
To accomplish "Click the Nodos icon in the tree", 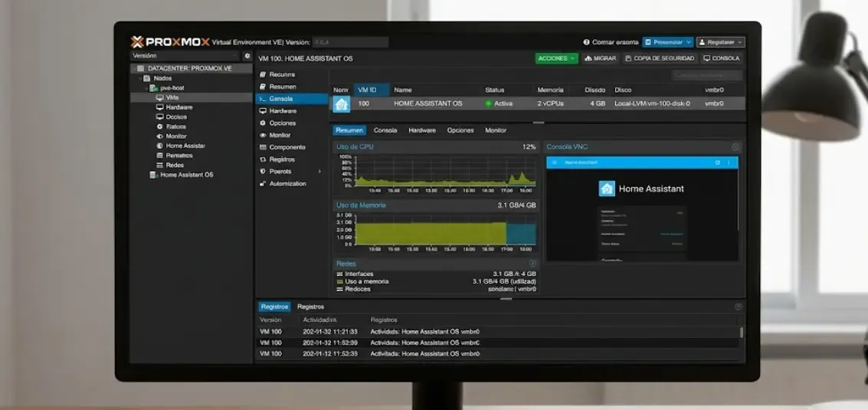I will [146, 78].
